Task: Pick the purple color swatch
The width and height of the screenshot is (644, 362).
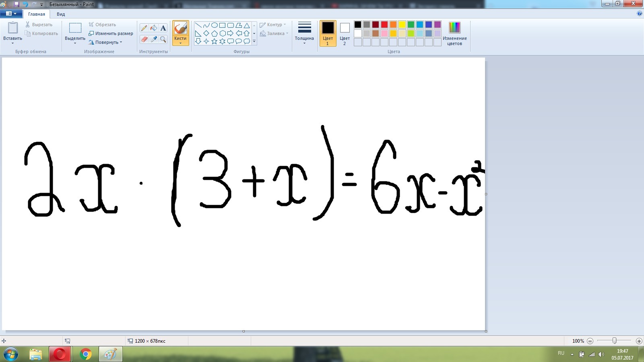Action: [x=438, y=25]
